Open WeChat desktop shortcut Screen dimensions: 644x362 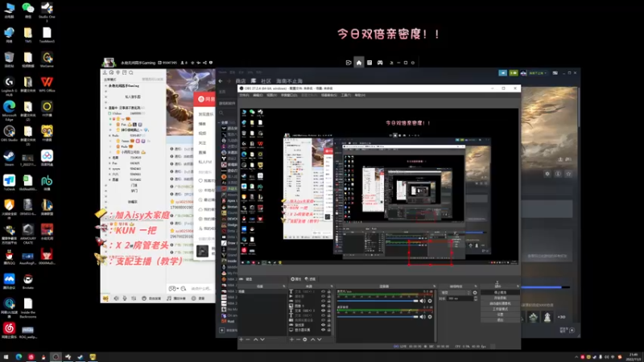coord(28,10)
